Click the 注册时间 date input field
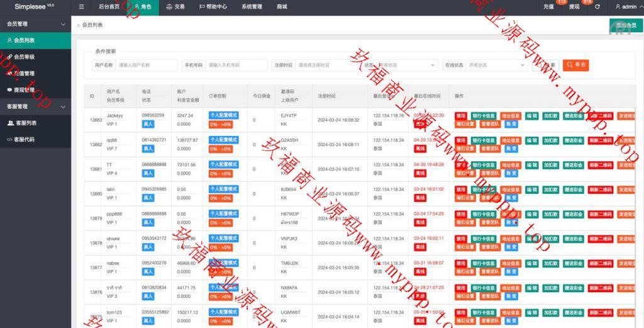644x328 pixels. (326, 65)
